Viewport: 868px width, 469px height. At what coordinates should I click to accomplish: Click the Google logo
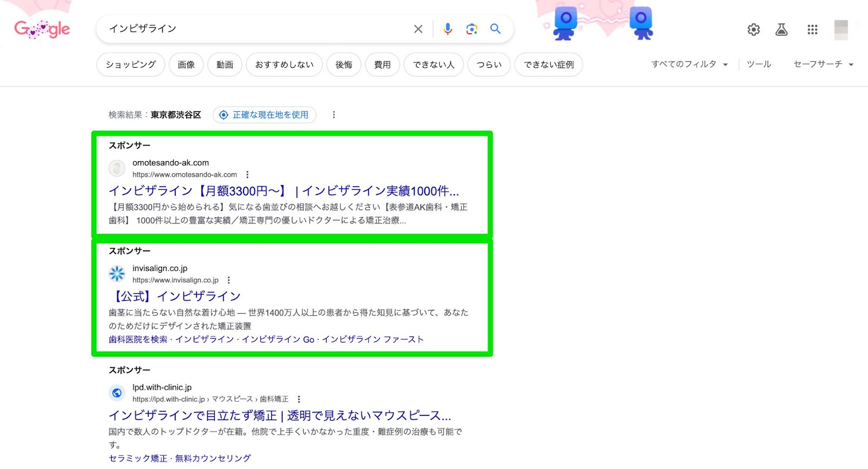pos(42,29)
